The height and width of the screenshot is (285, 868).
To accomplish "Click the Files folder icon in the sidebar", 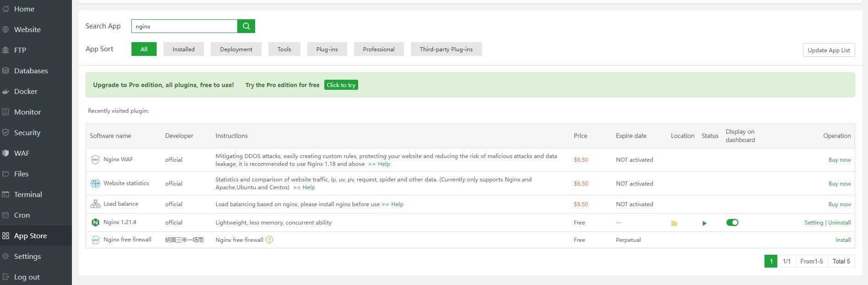I will (x=5, y=174).
